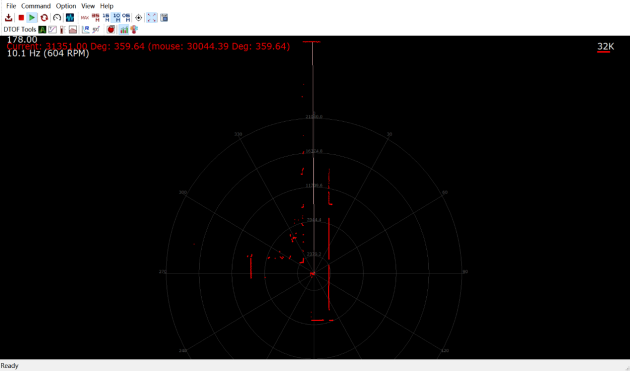Click the thermometer gauge DTOF icon
This screenshot has width=630, height=371.
tap(63, 29)
